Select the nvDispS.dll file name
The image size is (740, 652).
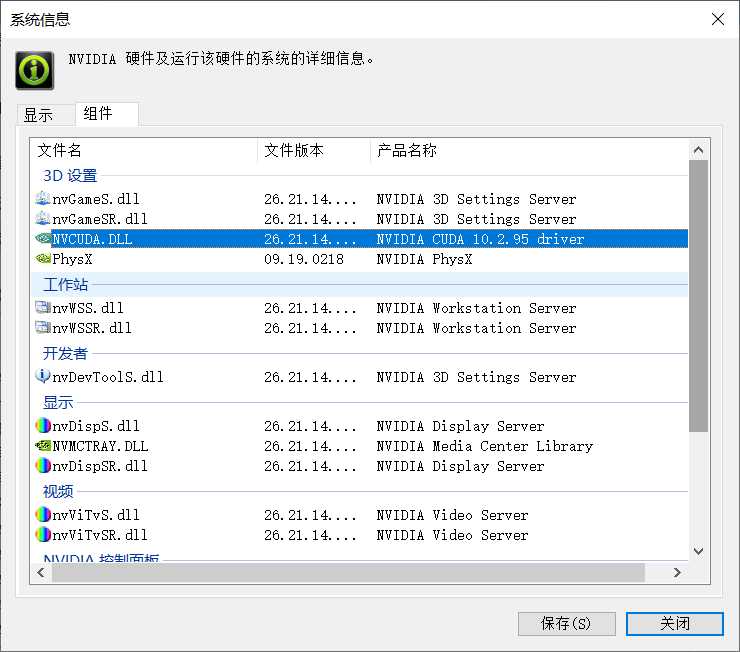96,426
